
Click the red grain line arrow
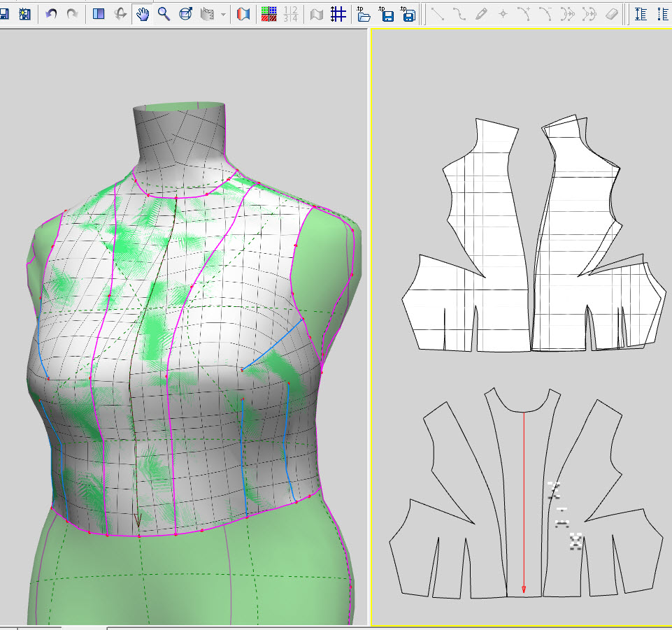(x=524, y=503)
